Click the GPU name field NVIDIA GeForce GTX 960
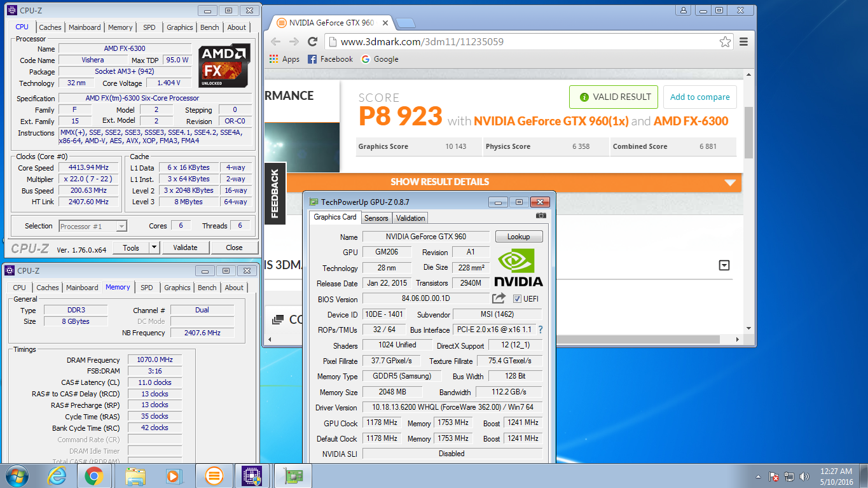 (425, 237)
